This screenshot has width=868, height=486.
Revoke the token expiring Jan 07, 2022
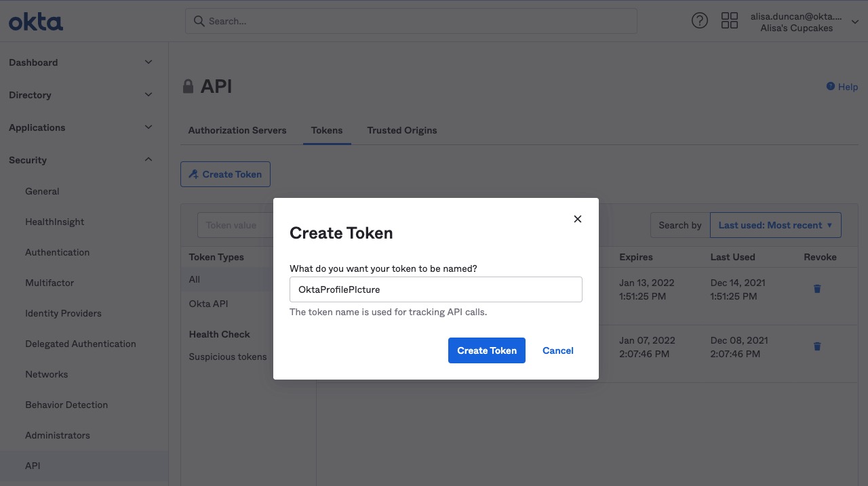tap(817, 346)
